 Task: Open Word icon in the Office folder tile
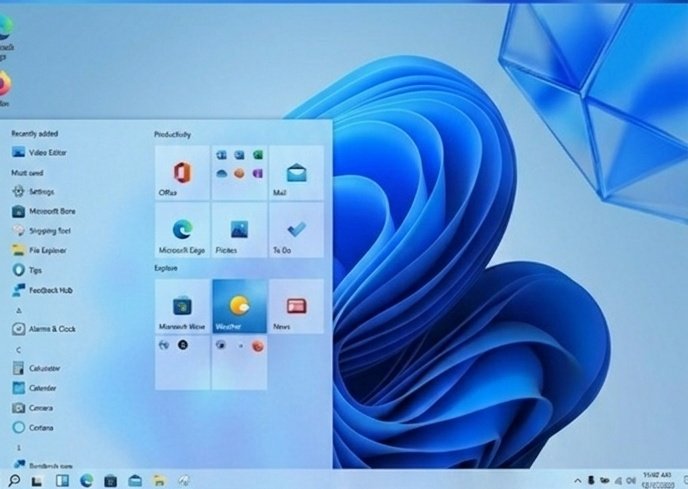[x=222, y=155]
